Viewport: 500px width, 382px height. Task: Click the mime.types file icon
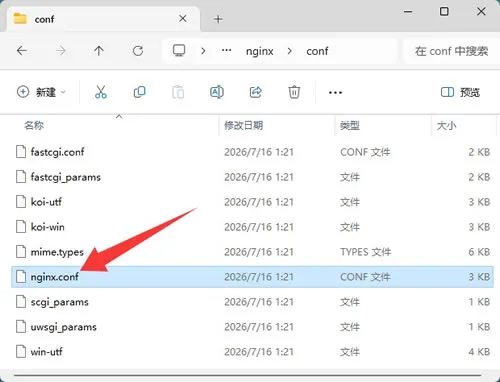[21, 251]
